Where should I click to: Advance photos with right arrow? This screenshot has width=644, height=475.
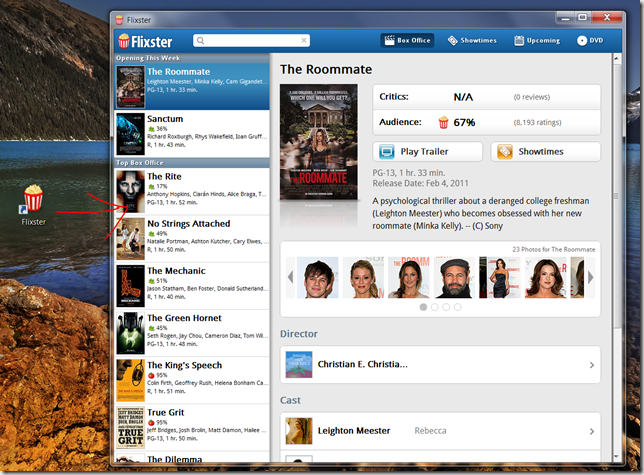pyautogui.click(x=590, y=278)
